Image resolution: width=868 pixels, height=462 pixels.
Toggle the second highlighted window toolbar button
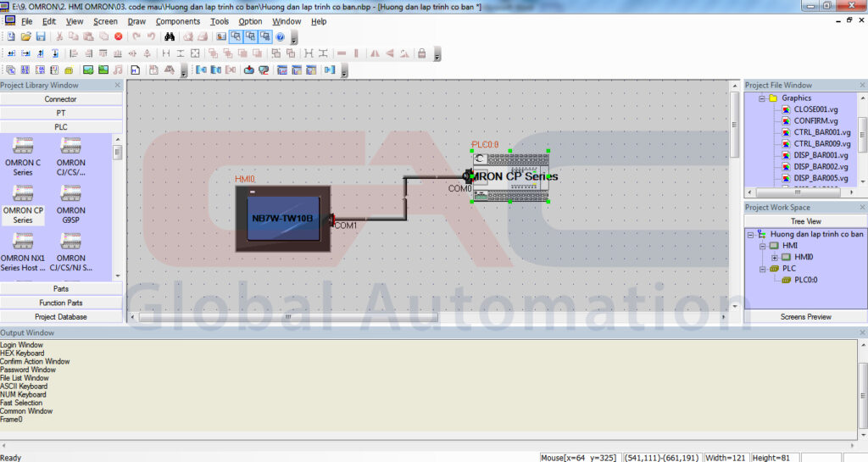coord(251,36)
